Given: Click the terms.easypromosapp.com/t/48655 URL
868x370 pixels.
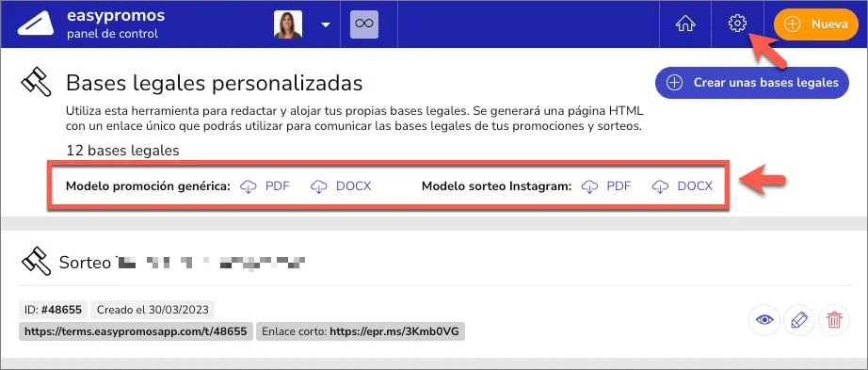Looking at the screenshot, I should (x=136, y=331).
